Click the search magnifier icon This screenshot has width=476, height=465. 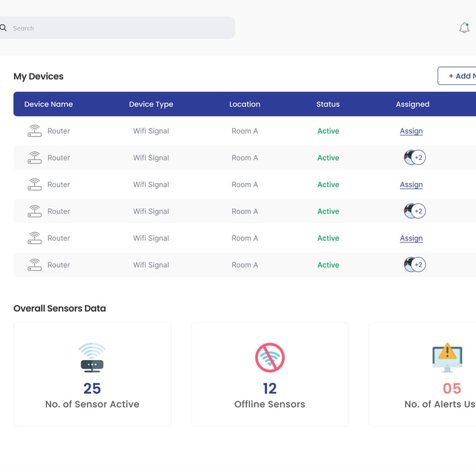pyautogui.click(x=3, y=28)
